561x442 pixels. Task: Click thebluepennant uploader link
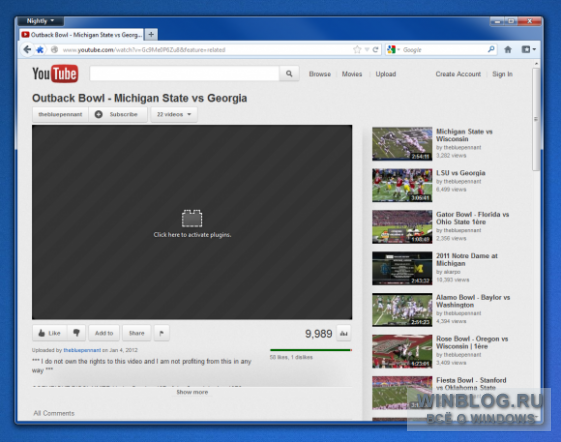82,350
